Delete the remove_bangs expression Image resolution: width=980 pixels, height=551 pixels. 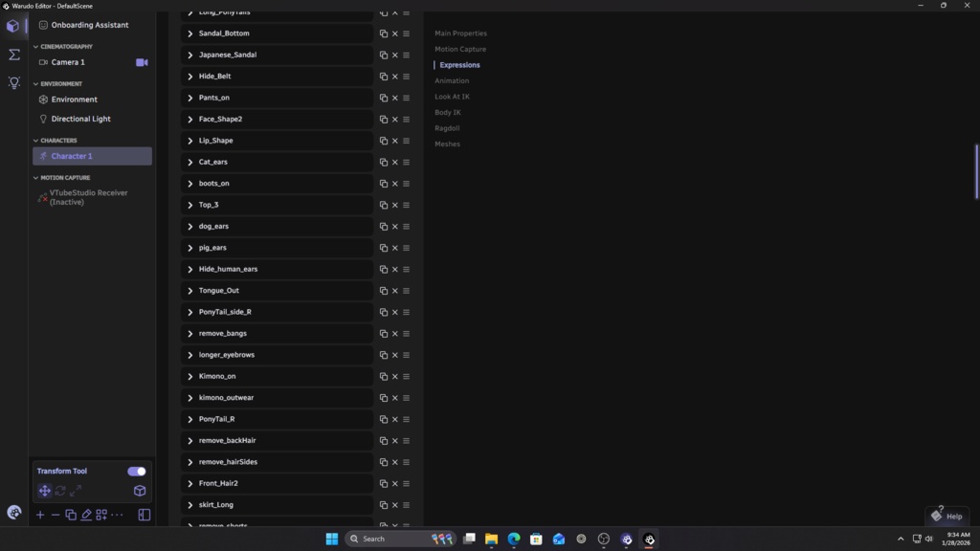[395, 334]
